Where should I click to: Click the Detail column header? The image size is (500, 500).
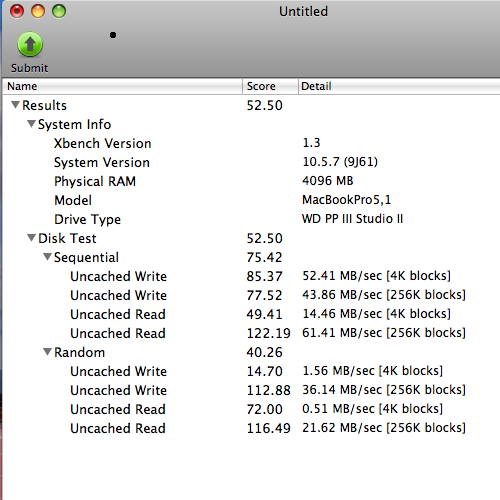point(399,86)
